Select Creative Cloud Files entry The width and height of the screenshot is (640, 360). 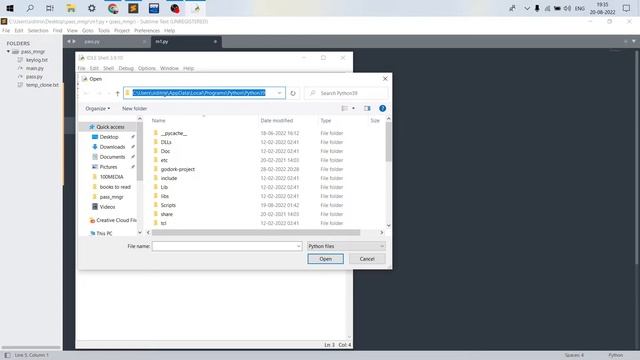[x=113, y=220]
